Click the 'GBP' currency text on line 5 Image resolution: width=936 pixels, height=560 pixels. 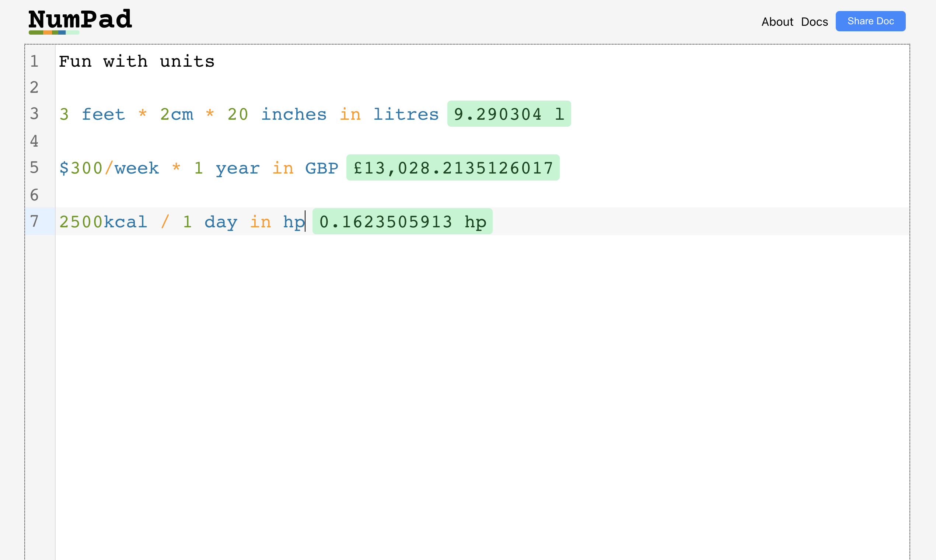322,168
